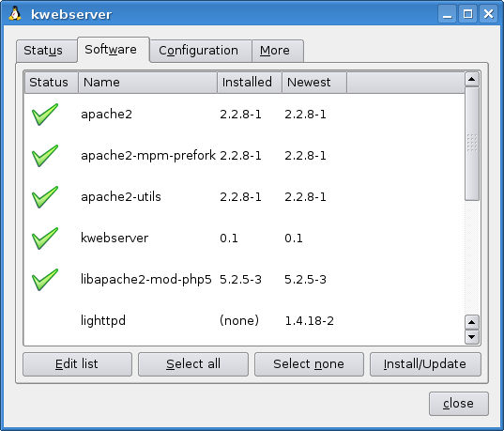
Task: Click the checkmark icon beside kwebserver row
Action: point(45,239)
